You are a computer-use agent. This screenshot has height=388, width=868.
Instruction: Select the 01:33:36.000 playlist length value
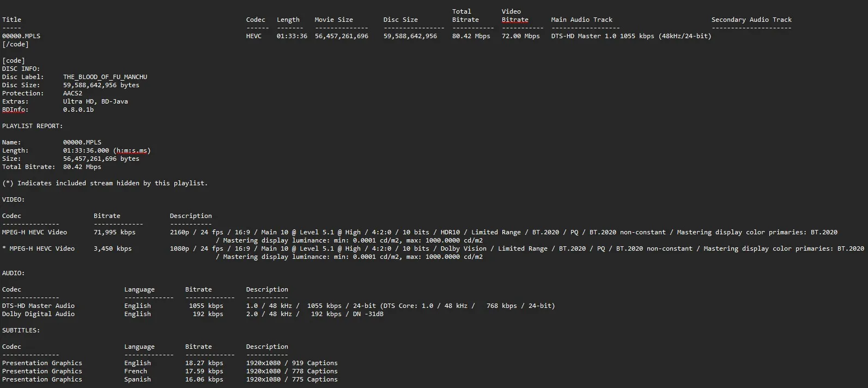click(x=86, y=150)
